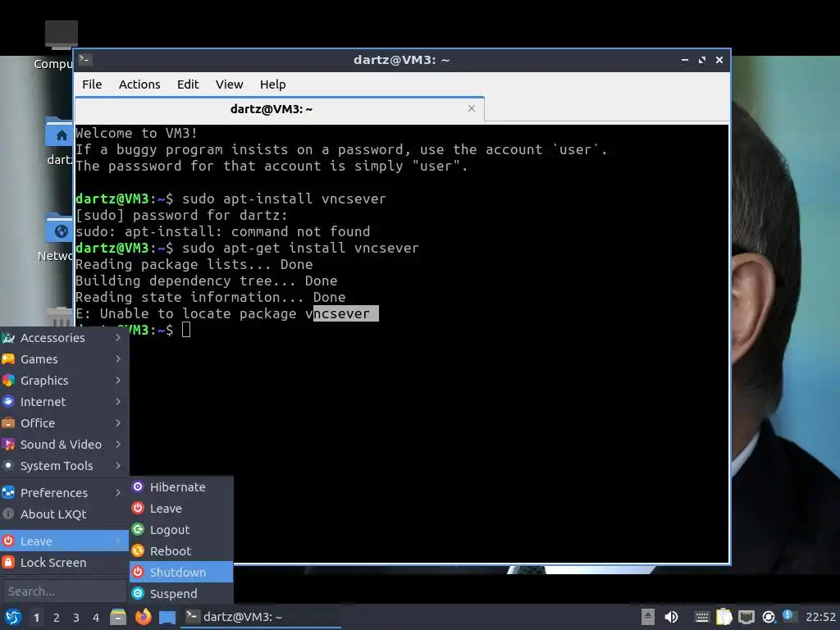Click the Logout icon in Leave submenu
The height and width of the screenshot is (630, 840).
[138, 529]
